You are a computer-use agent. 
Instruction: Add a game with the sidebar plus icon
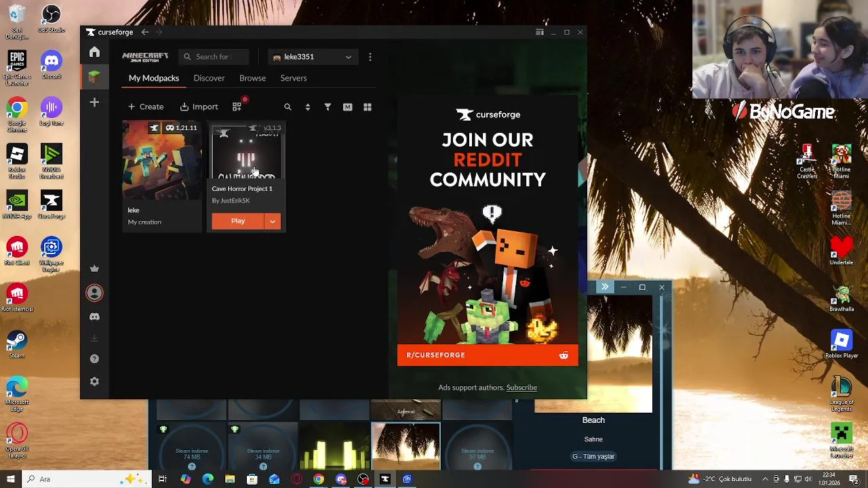(x=94, y=102)
